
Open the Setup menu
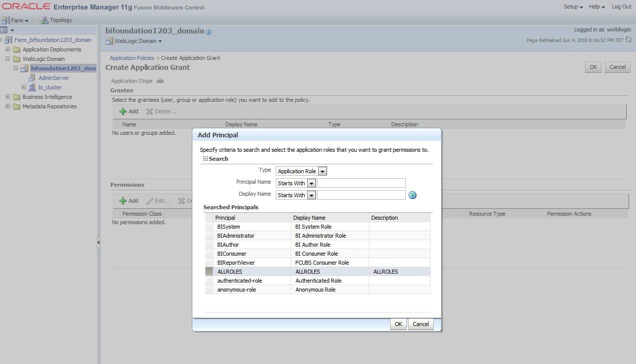pos(573,6)
